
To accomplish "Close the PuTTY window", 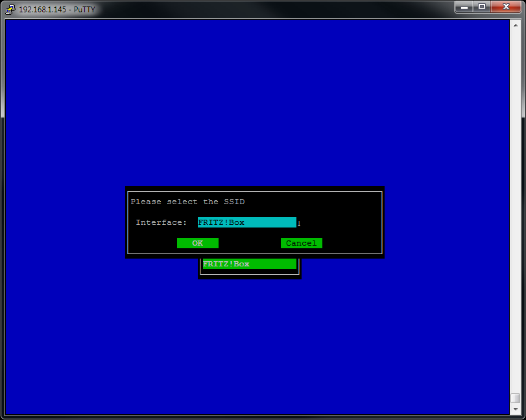I will point(506,6).
